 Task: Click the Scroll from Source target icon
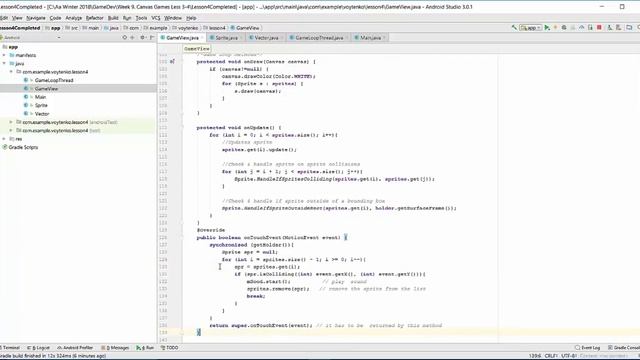[124, 38]
